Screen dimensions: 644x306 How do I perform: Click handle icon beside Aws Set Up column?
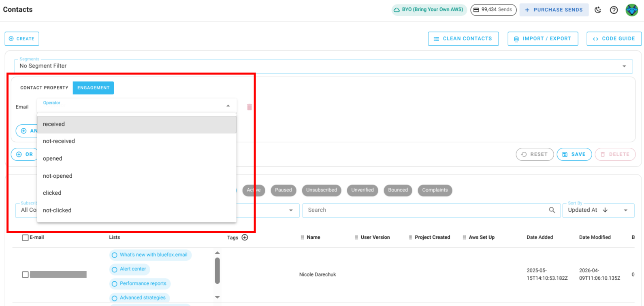[464, 238]
